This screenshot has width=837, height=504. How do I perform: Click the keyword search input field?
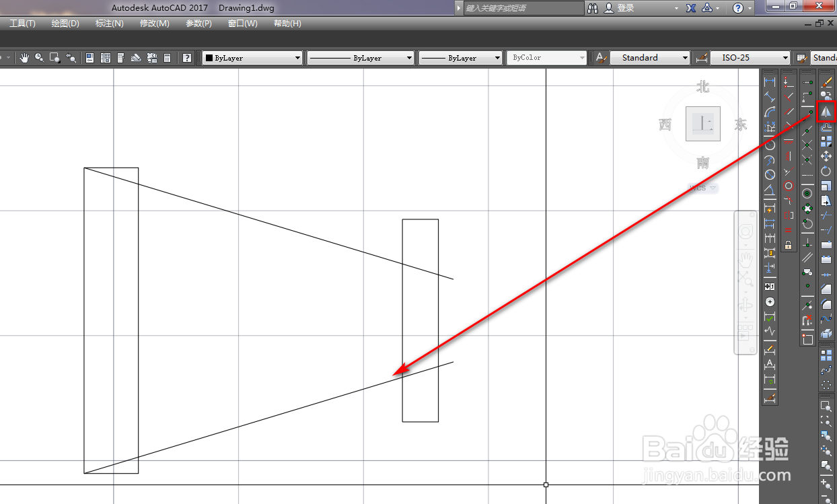(x=524, y=8)
